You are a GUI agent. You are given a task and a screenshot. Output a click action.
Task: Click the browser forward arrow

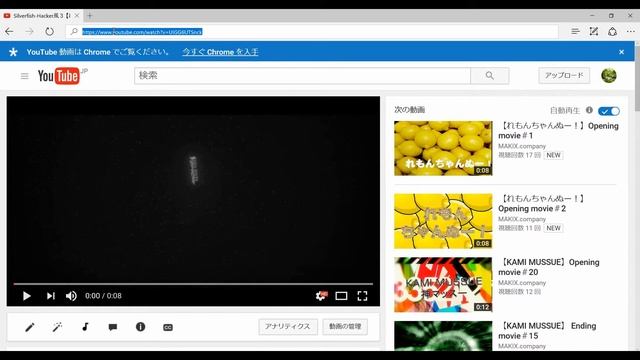coord(29,31)
